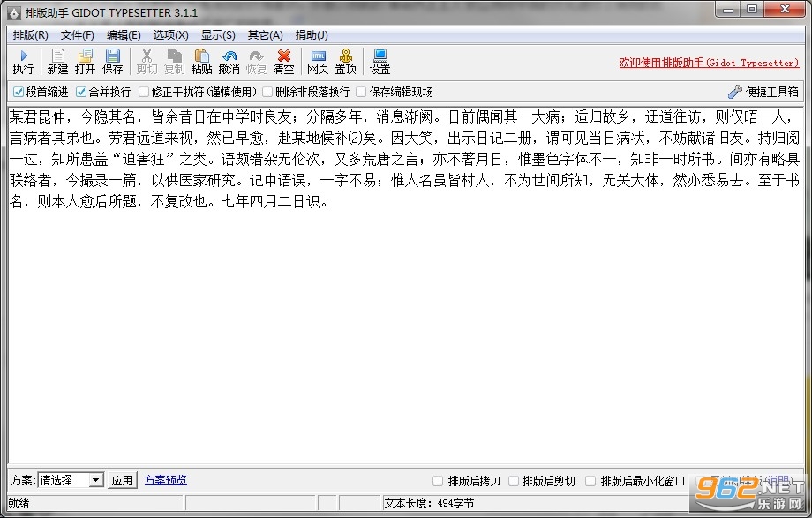Cut selection with 剪切 scissors icon
This screenshot has width=812, height=518.
click(147, 62)
